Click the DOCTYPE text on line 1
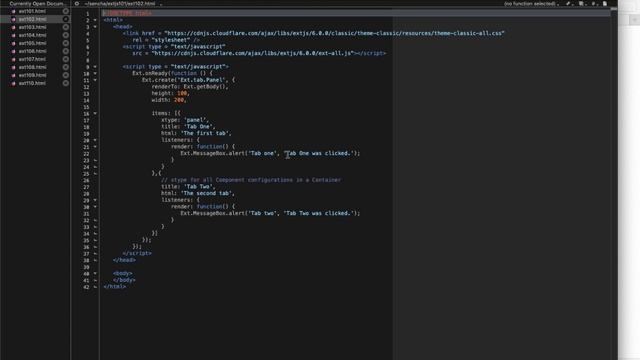This screenshot has height=360, width=640. 128,13
